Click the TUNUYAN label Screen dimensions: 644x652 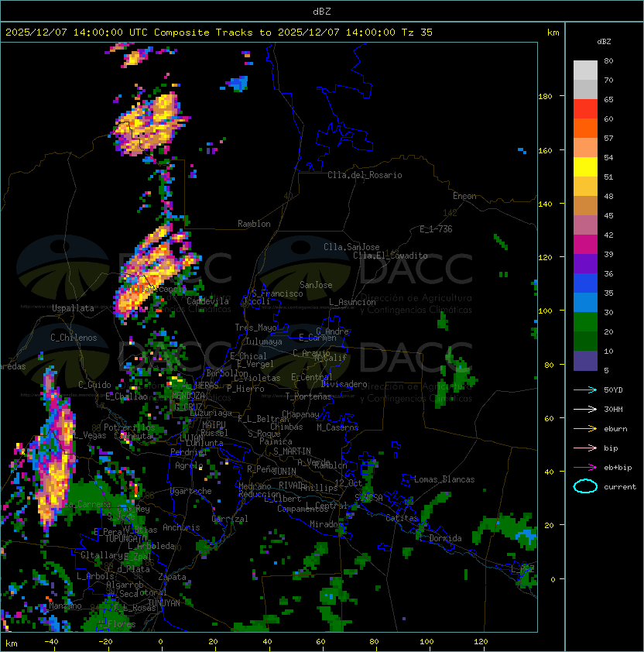[x=164, y=603]
